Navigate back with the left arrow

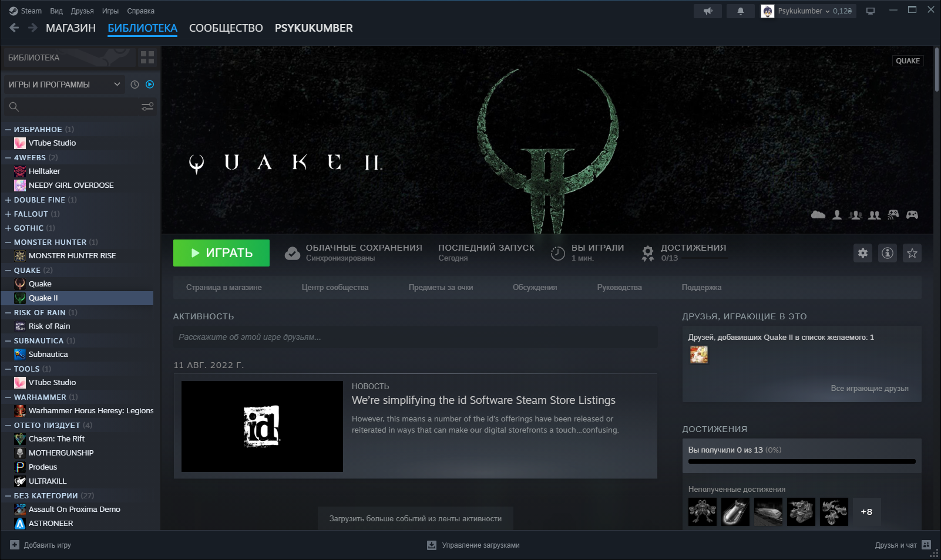click(15, 28)
